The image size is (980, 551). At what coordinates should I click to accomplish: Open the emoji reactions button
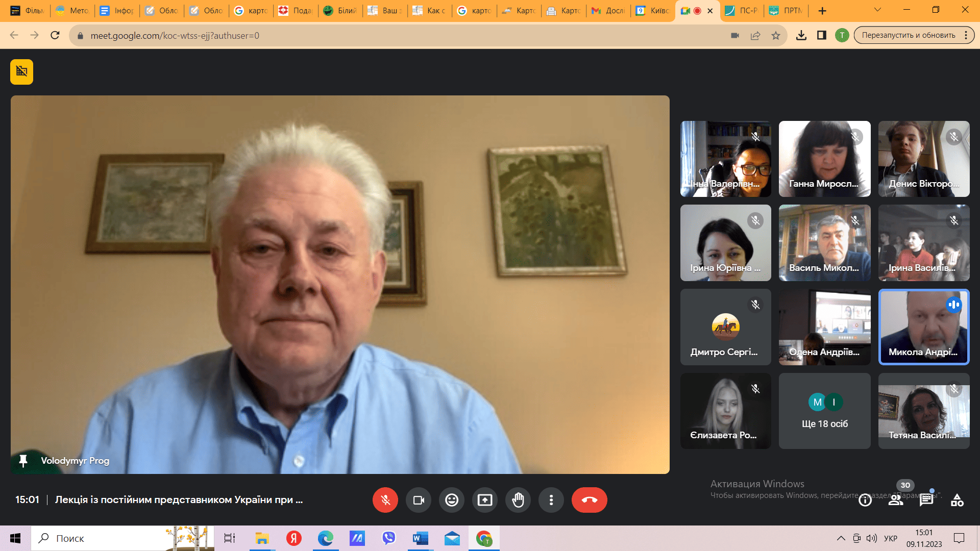pos(451,500)
